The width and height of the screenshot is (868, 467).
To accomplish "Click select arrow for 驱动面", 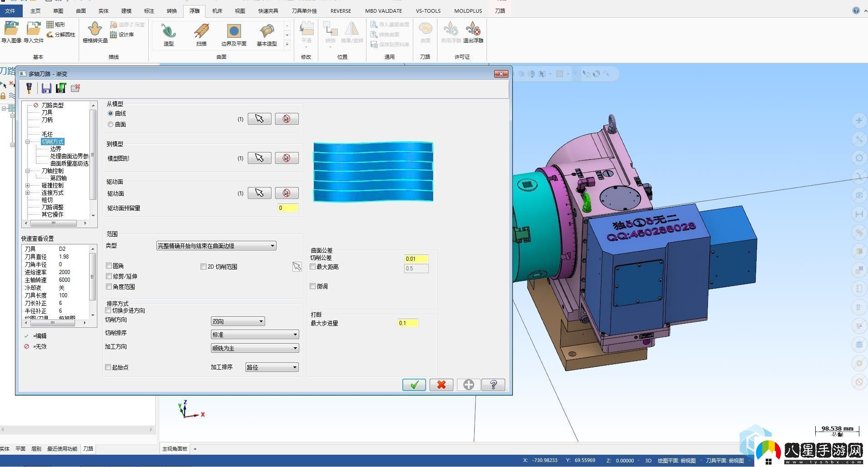I will coord(259,193).
